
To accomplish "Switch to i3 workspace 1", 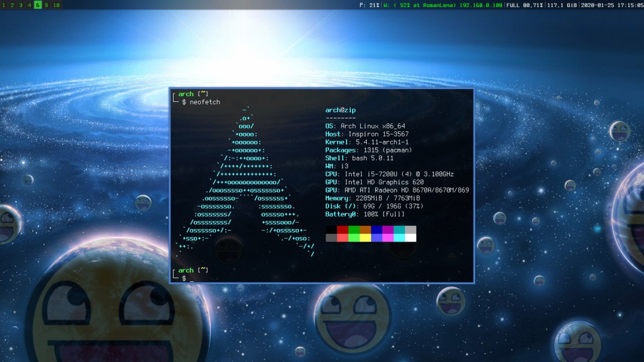I will click(x=4, y=5).
